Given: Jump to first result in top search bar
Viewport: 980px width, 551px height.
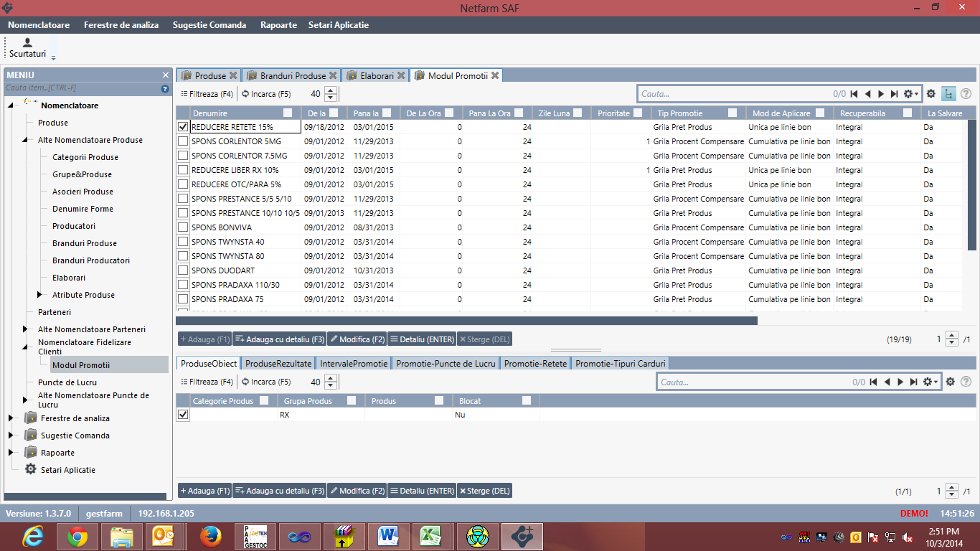Looking at the screenshot, I should coord(854,94).
